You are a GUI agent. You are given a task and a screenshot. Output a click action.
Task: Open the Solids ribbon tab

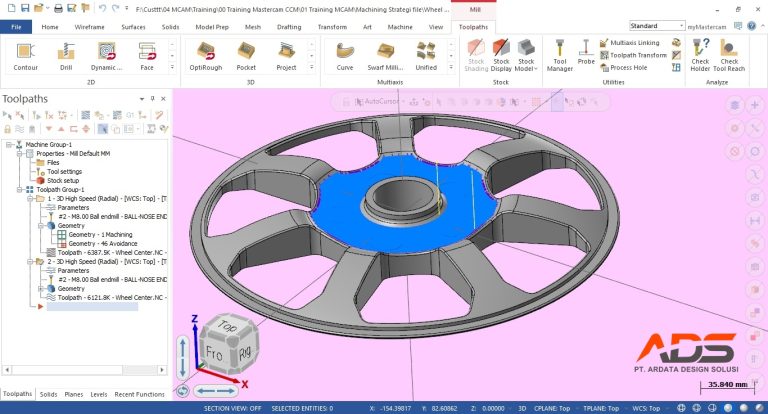[170, 27]
